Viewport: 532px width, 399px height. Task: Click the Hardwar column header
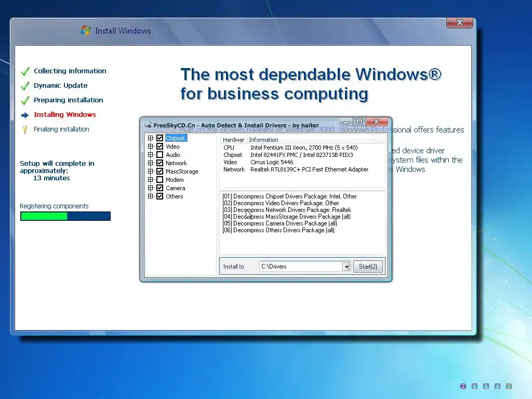click(233, 140)
